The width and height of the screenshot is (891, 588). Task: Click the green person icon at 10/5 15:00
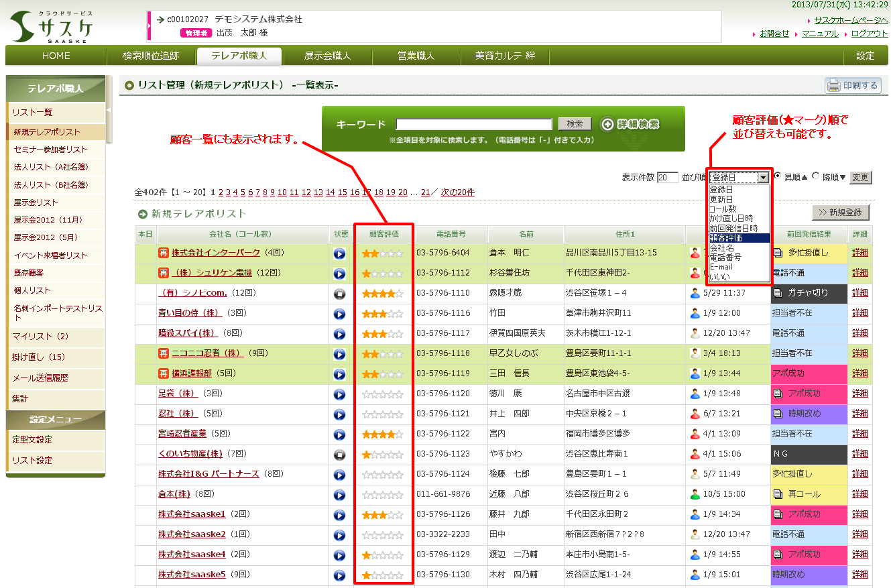pyautogui.click(x=695, y=494)
